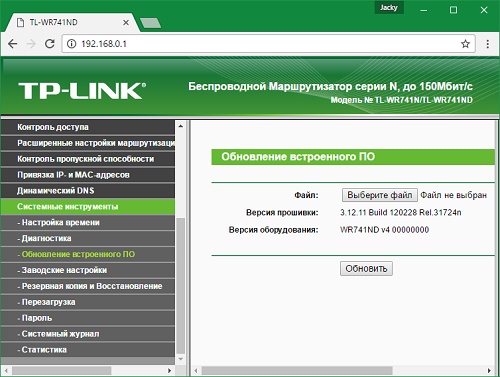The height and width of the screenshot is (377, 500).
Task: Click sidebar horizontal scrollbar right arrow
Action: 169,371
